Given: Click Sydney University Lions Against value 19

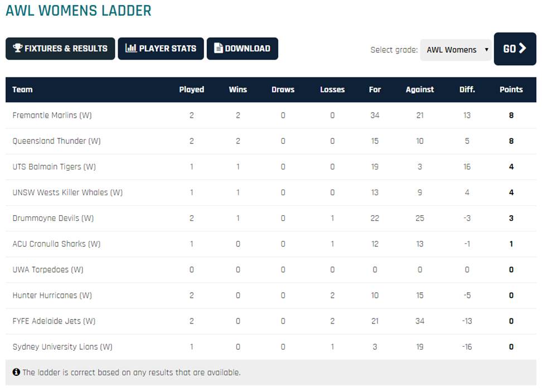Looking at the screenshot, I should pyautogui.click(x=420, y=347).
